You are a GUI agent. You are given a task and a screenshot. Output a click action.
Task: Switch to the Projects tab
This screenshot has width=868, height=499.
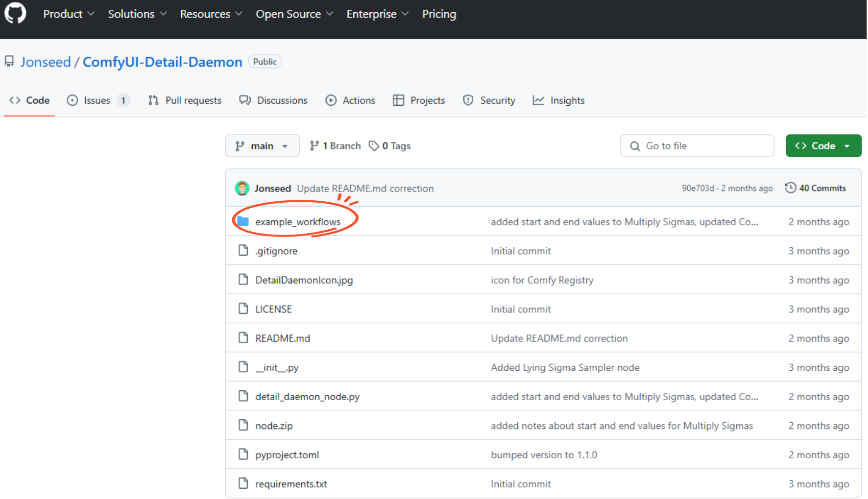tap(419, 100)
